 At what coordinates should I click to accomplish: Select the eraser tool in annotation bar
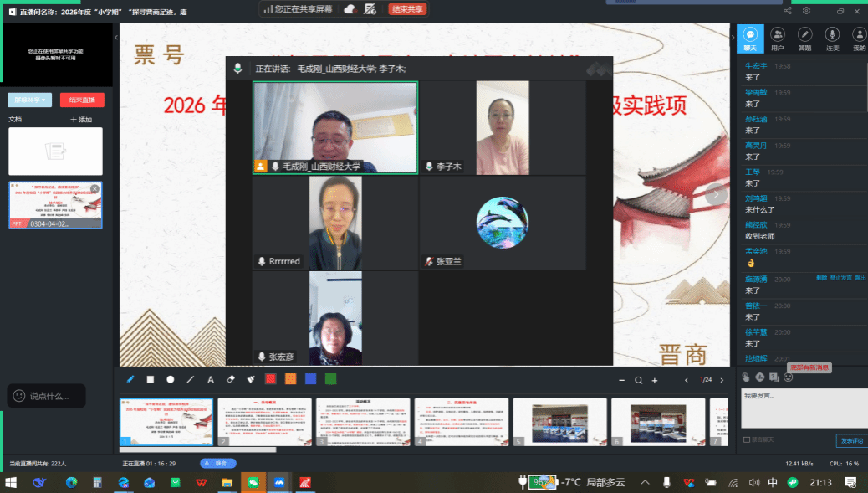230,379
